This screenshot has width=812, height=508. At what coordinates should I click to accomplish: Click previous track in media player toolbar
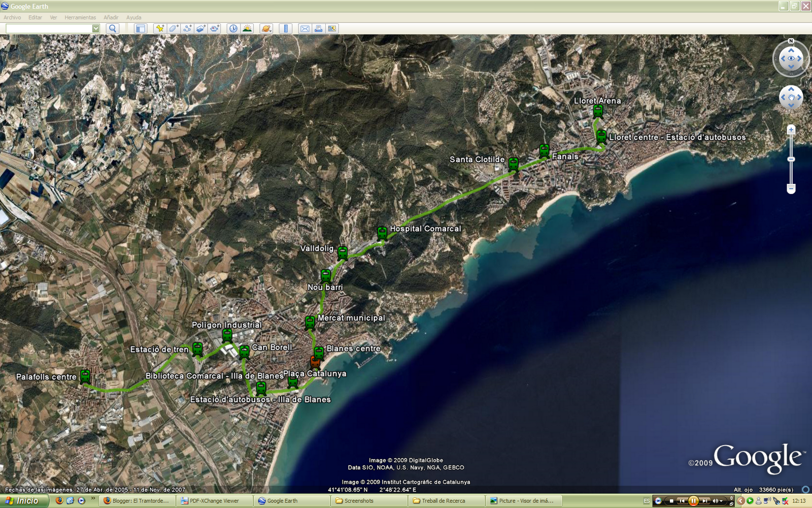point(682,501)
